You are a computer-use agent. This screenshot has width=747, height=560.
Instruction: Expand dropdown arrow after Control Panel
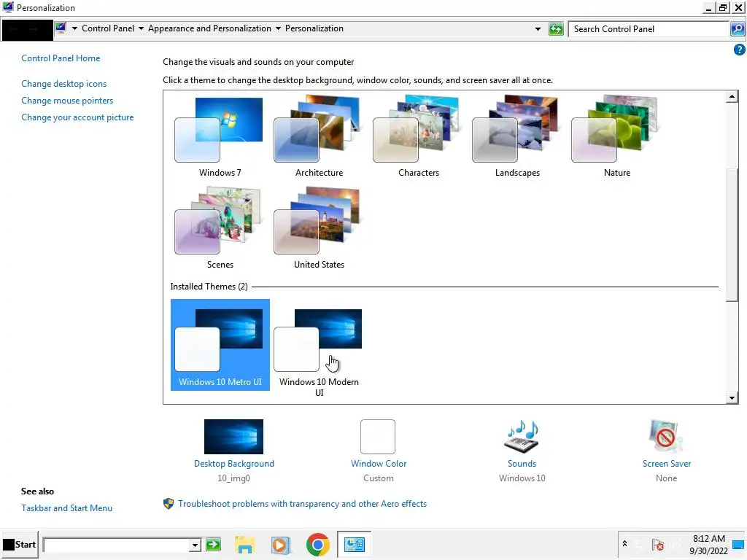pyautogui.click(x=141, y=28)
